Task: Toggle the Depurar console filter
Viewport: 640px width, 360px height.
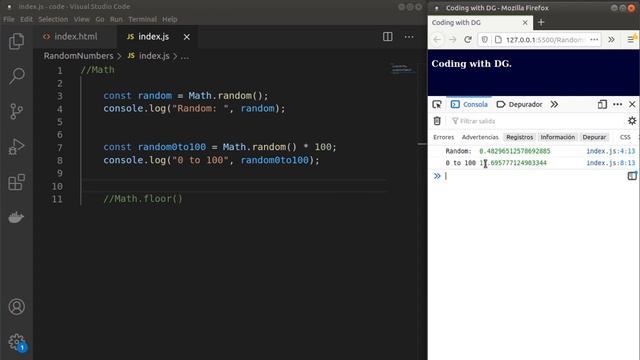Action: pos(594,137)
